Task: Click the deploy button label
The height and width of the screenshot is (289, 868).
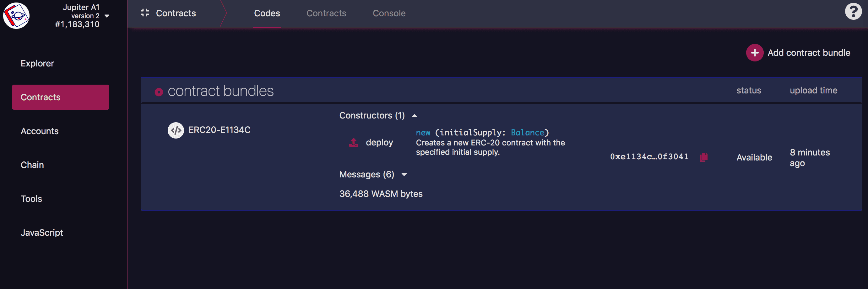Action: coord(379,143)
